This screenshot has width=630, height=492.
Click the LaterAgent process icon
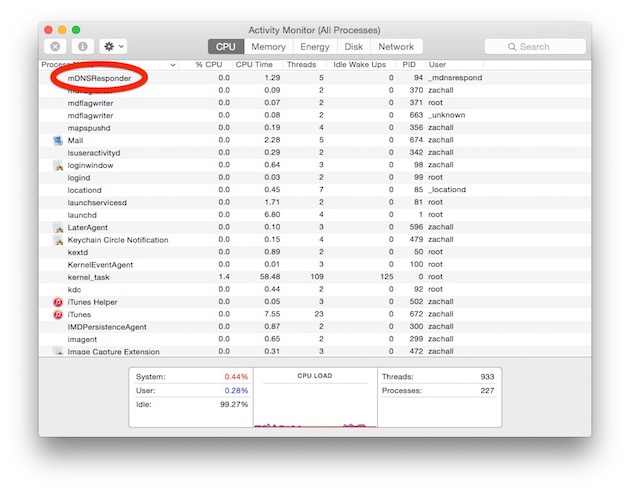pos(58,227)
